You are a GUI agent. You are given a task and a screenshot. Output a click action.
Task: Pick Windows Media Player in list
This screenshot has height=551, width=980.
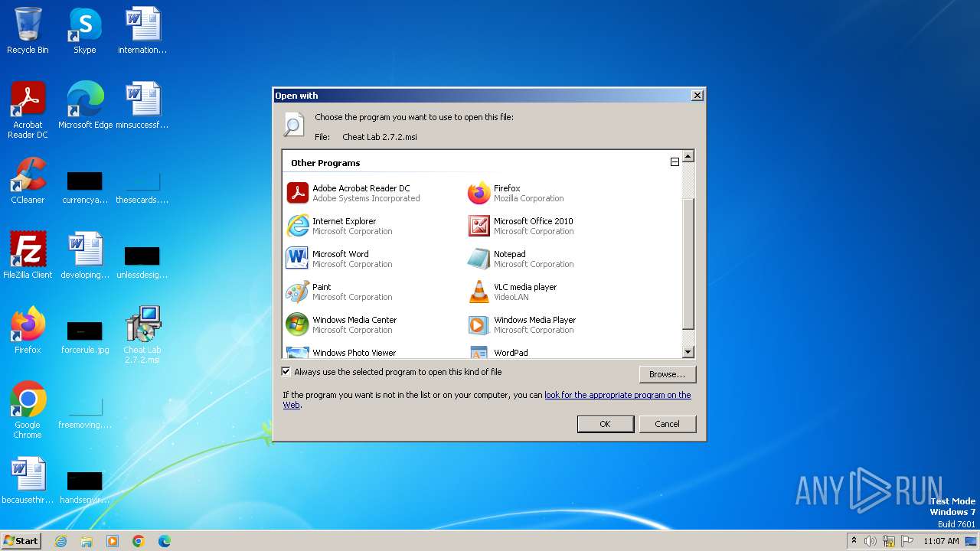(521, 324)
